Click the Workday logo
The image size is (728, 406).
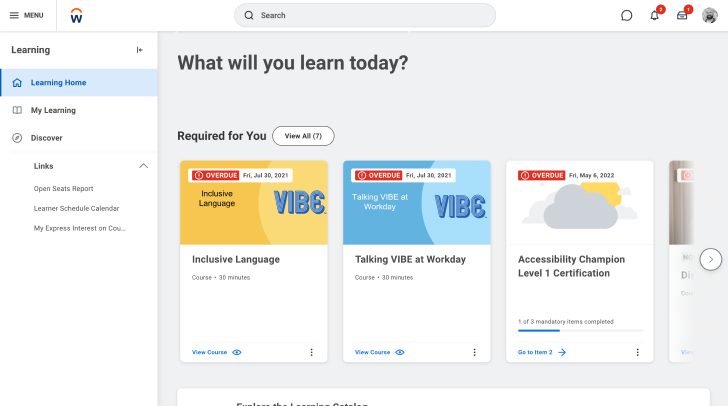tap(78, 15)
